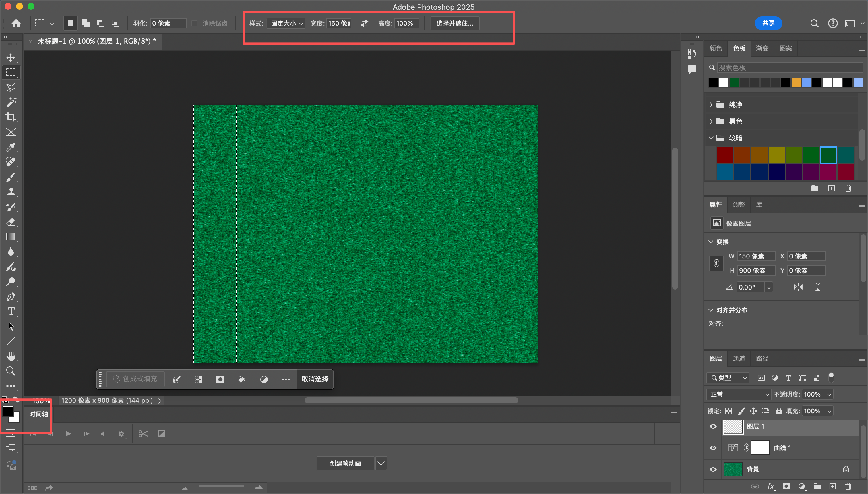Collapse the 较暗 swatch folder
The width and height of the screenshot is (868, 494).
pos(711,138)
